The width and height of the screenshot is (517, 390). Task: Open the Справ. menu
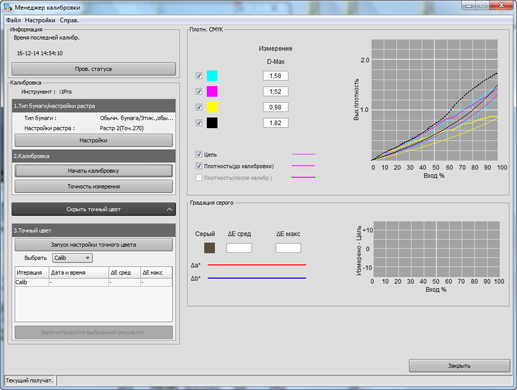[69, 20]
